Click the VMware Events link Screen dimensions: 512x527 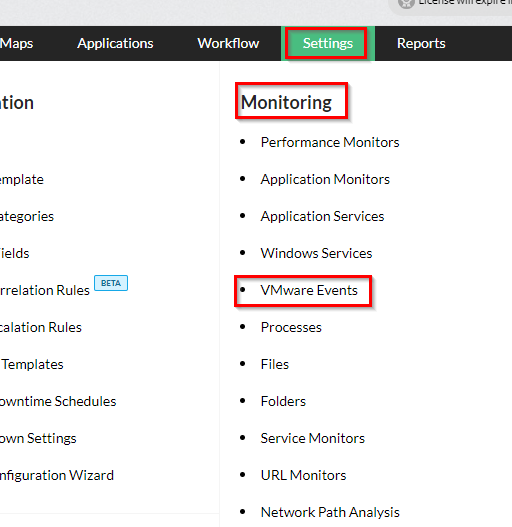tap(309, 290)
